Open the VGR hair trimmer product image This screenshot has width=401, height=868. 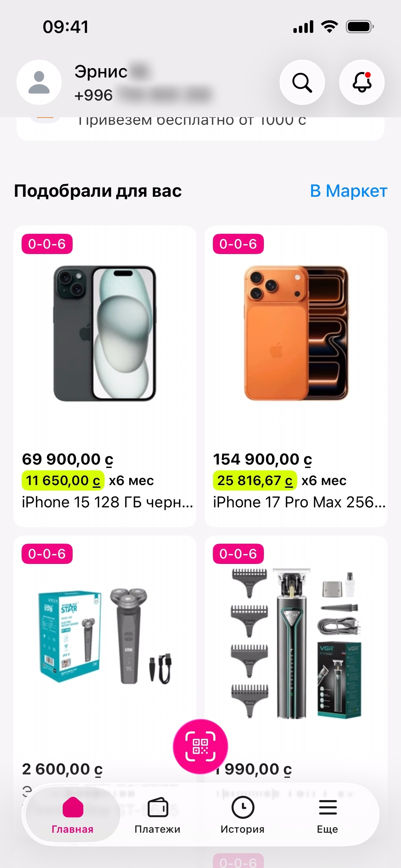296,643
